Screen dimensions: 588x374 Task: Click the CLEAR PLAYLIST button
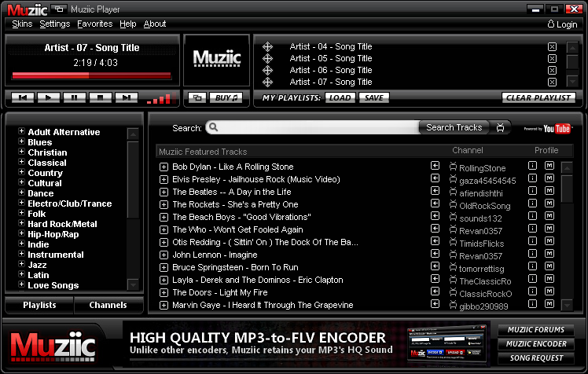click(x=538, y=97)
